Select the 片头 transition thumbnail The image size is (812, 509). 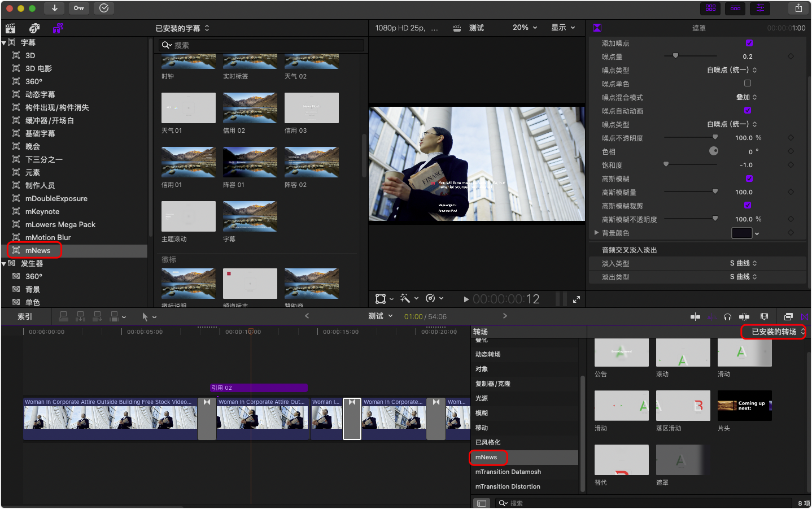coord(745,406)
